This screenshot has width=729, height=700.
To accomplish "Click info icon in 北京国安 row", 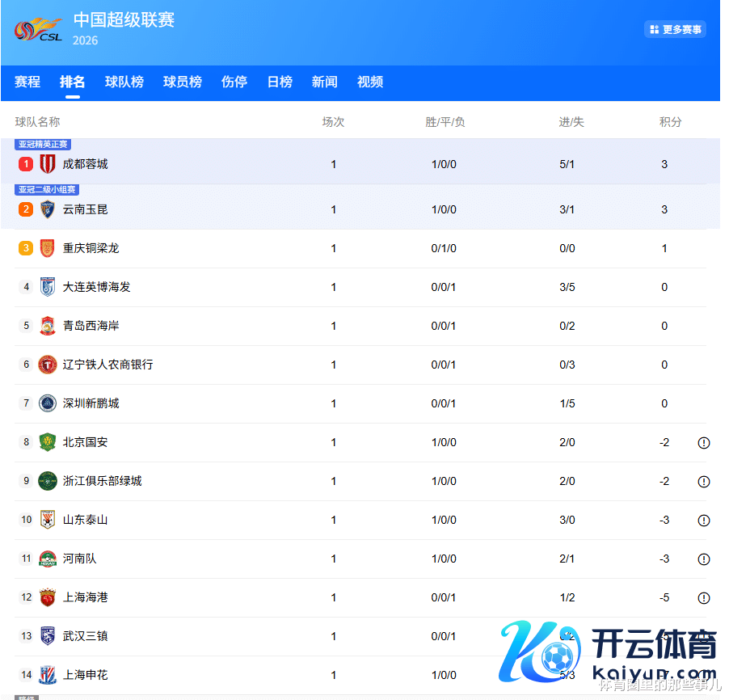I will (x=704, y=443).
